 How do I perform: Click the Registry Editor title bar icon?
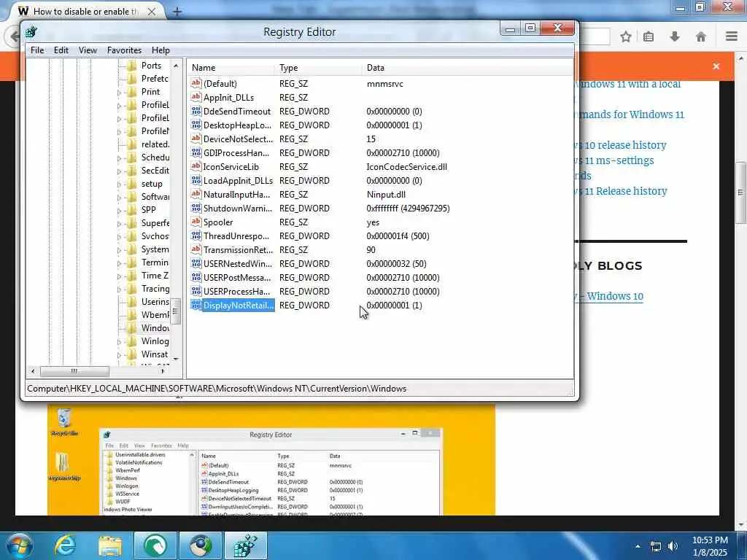point(32,32)
